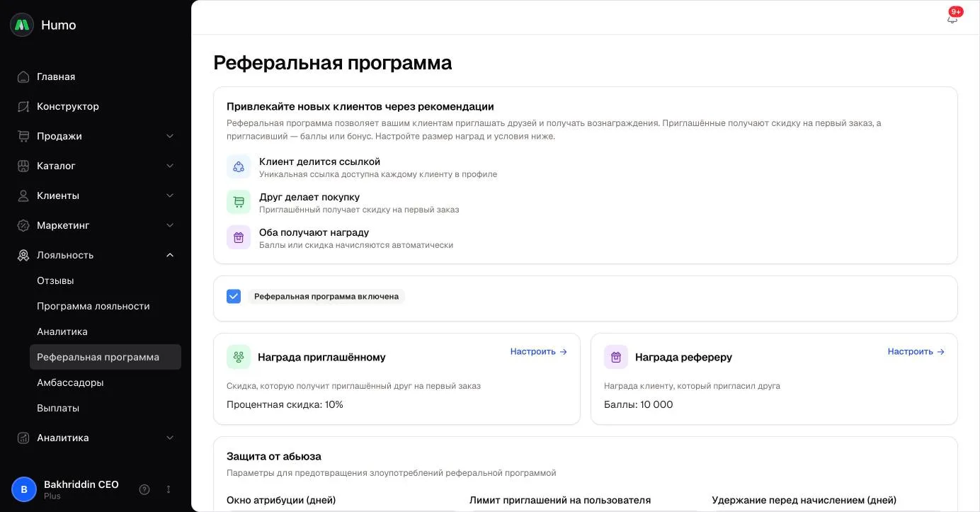Click the Аналитика chart icon in sidebar

click(23, 438)
